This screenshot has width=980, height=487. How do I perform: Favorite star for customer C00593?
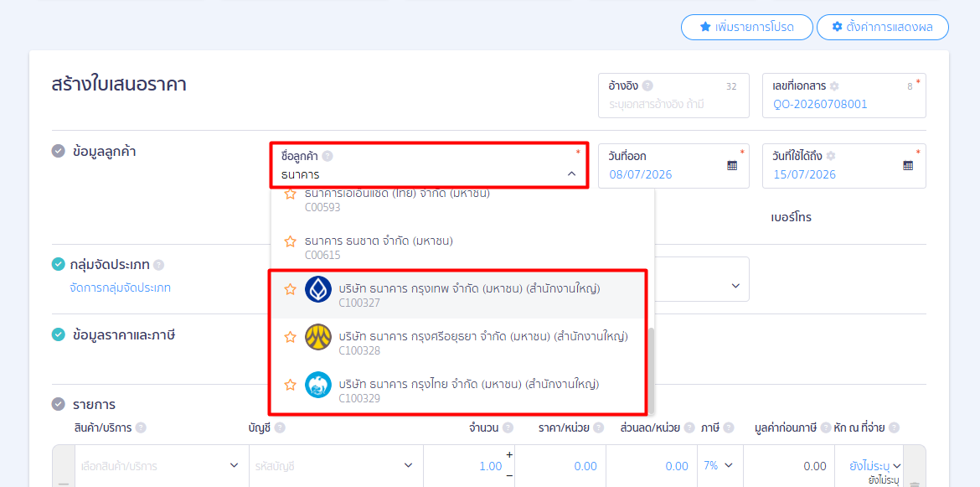290,194
